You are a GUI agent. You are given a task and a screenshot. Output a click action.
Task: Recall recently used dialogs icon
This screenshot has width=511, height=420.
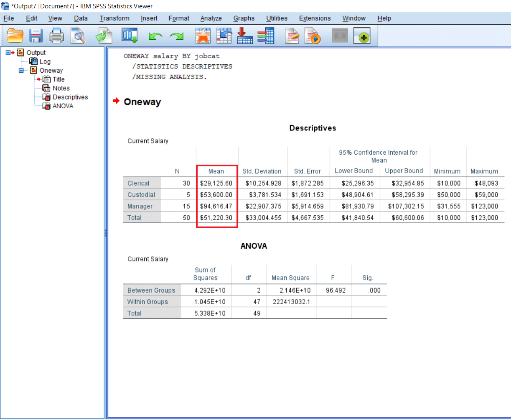coord(130,36)
